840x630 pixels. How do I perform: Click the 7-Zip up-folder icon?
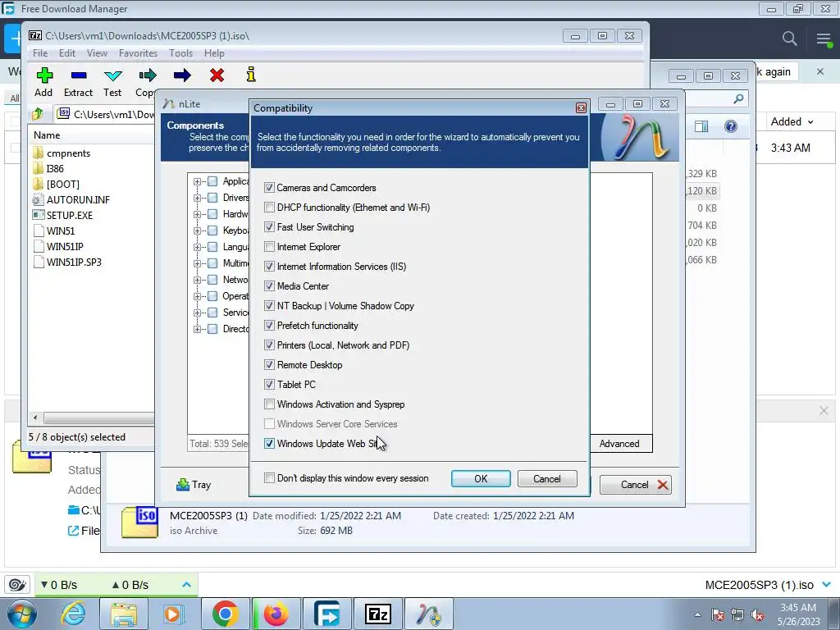tap(38, 113)
